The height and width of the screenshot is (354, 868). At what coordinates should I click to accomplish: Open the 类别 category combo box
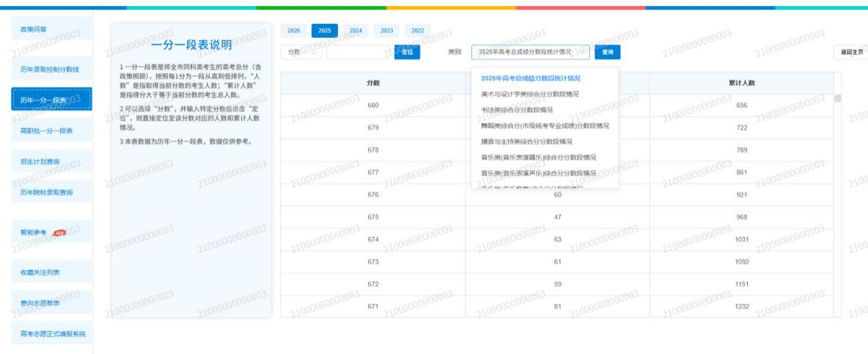click(x=531, y=52)
